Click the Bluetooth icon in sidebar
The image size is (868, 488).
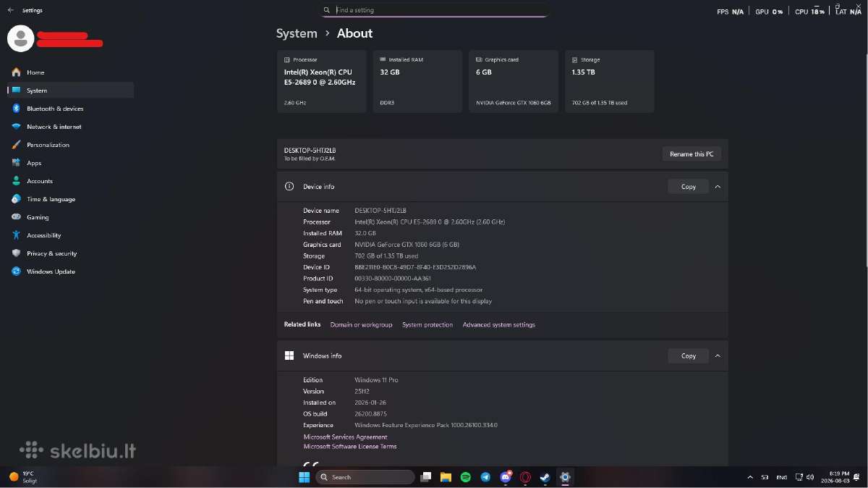point(16,109)
